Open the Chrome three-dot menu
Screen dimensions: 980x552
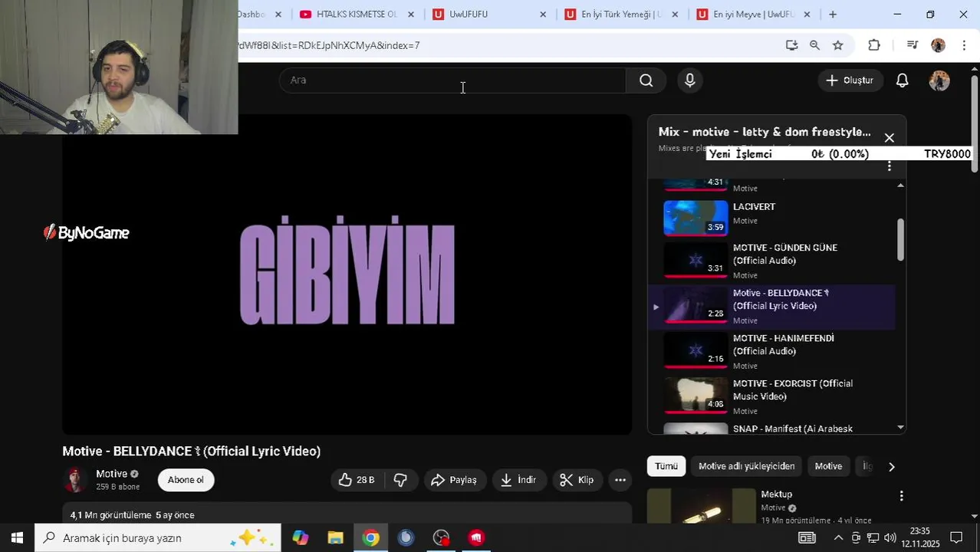pyautogui.click(x=964, y=45)
